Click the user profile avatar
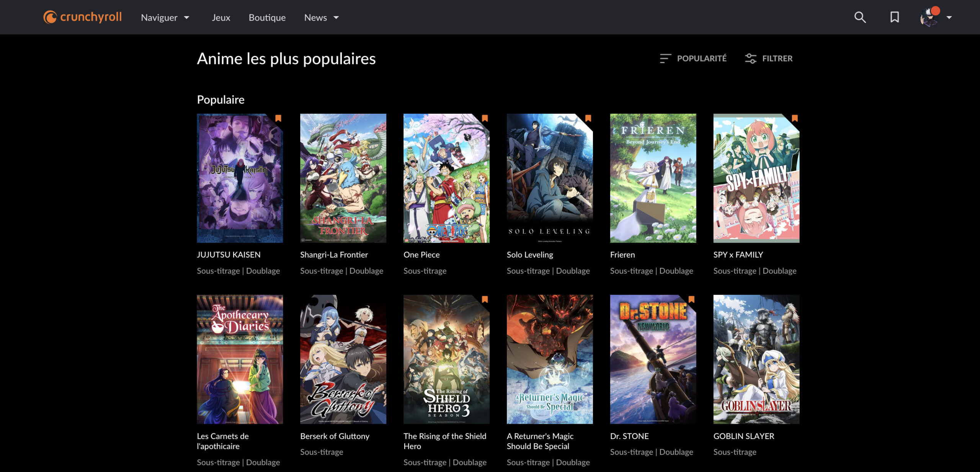 tap(929, 17)
